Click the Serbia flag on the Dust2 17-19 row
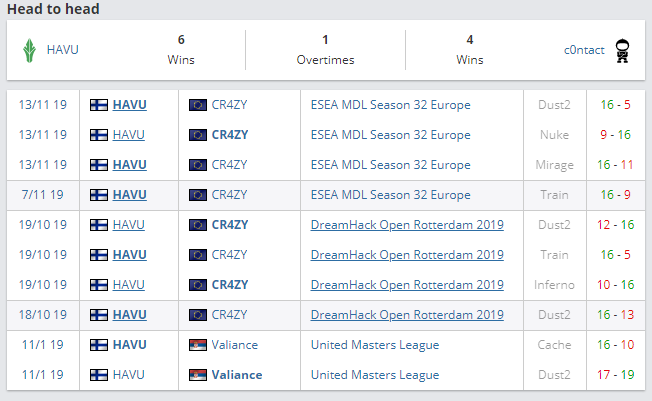 (x=198, y=375)
